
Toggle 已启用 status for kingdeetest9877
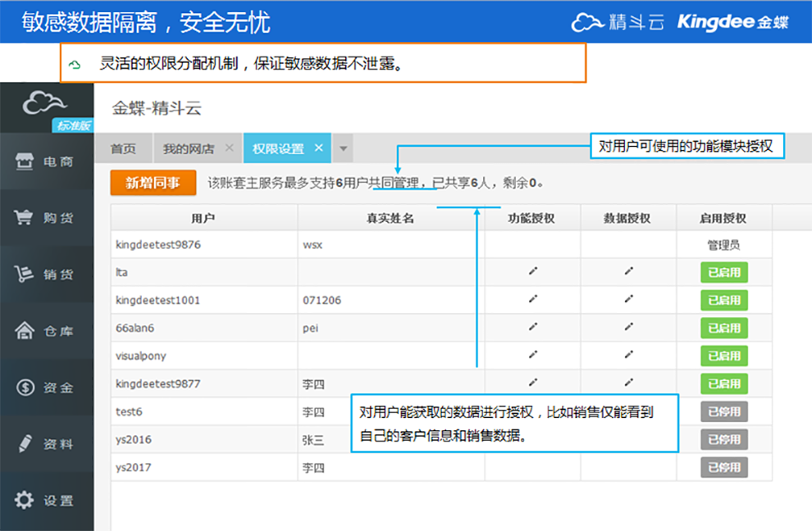724,384
